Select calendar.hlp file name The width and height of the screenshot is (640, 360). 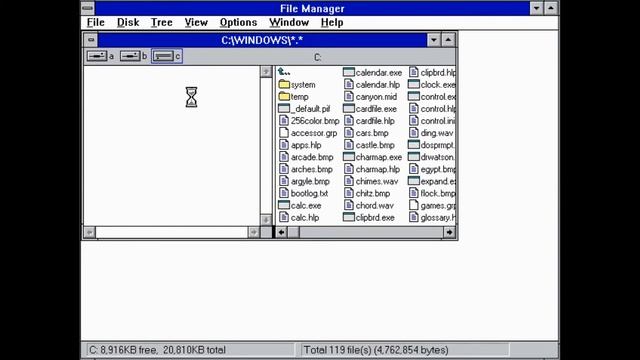pyautogui.click(x=378, y=84)
